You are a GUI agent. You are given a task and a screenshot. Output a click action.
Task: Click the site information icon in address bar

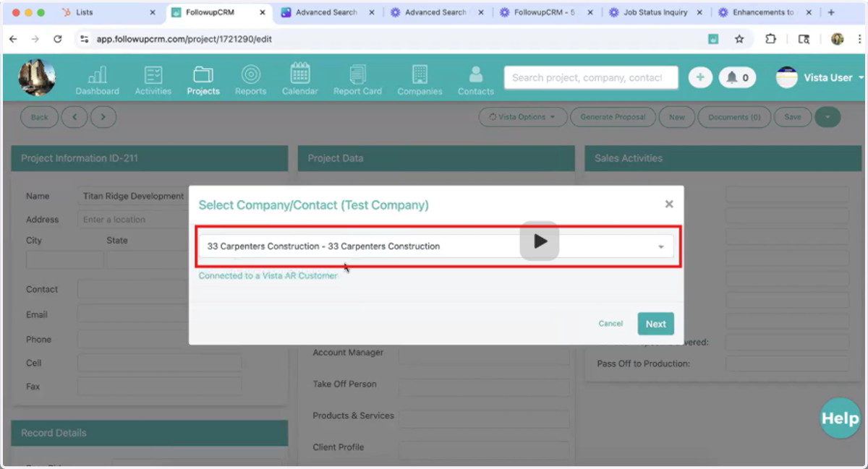pyautogui.click(x=85, y=39)
